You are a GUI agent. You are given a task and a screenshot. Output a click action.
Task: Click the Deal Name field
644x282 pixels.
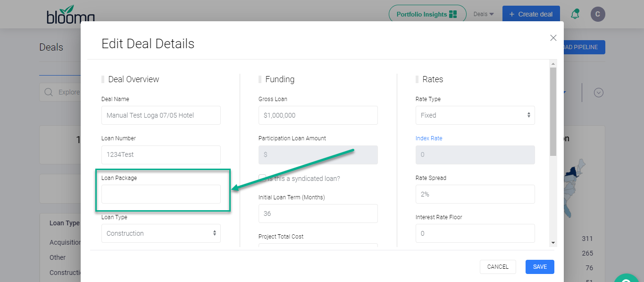point(161,115)
